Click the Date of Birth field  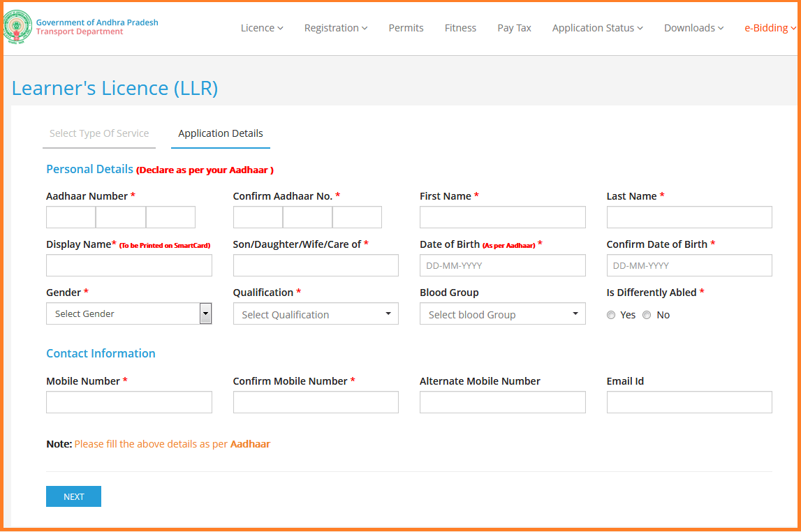[503, 265]
